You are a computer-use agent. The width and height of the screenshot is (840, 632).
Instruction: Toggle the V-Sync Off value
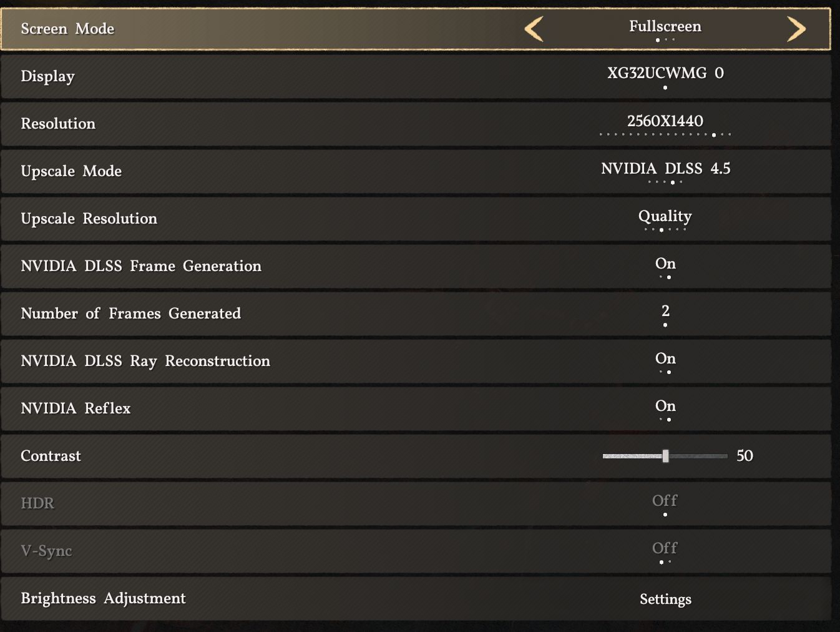[x=665, y=548]
